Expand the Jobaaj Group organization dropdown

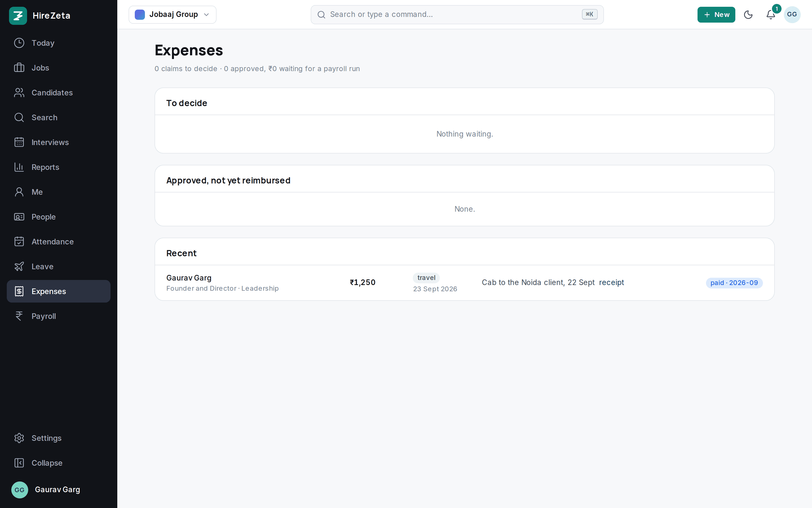(x=173, y=15)
